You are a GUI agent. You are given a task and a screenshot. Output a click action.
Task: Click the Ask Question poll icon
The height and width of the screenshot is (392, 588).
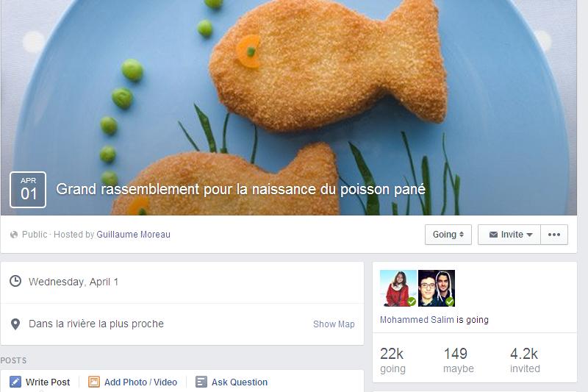point(201,382)
